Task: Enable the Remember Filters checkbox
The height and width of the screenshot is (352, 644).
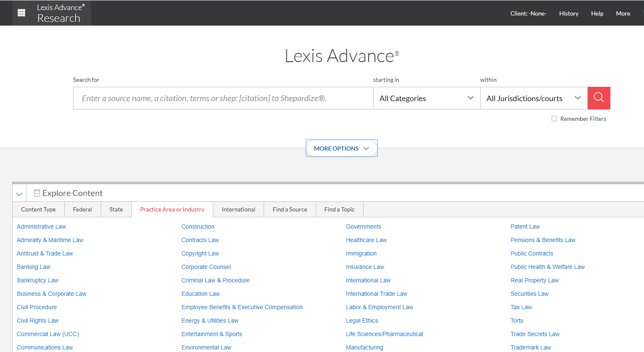Action: tap(554, 119)
